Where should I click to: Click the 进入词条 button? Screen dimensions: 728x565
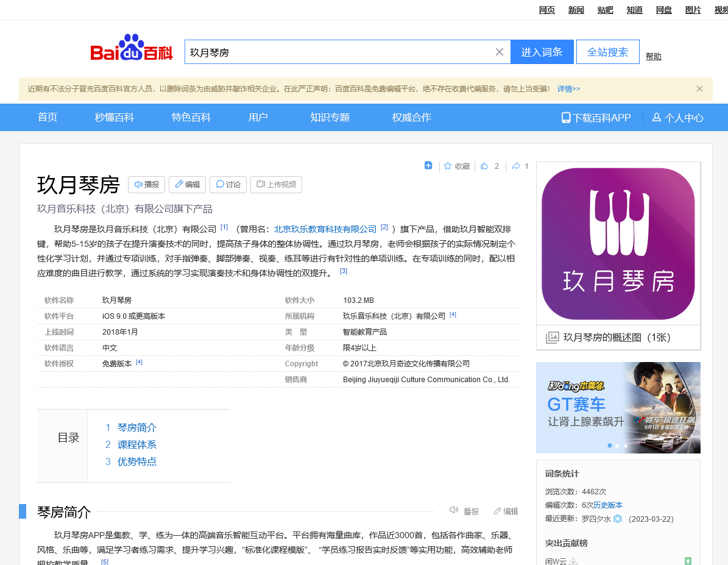tap(542, 52)
